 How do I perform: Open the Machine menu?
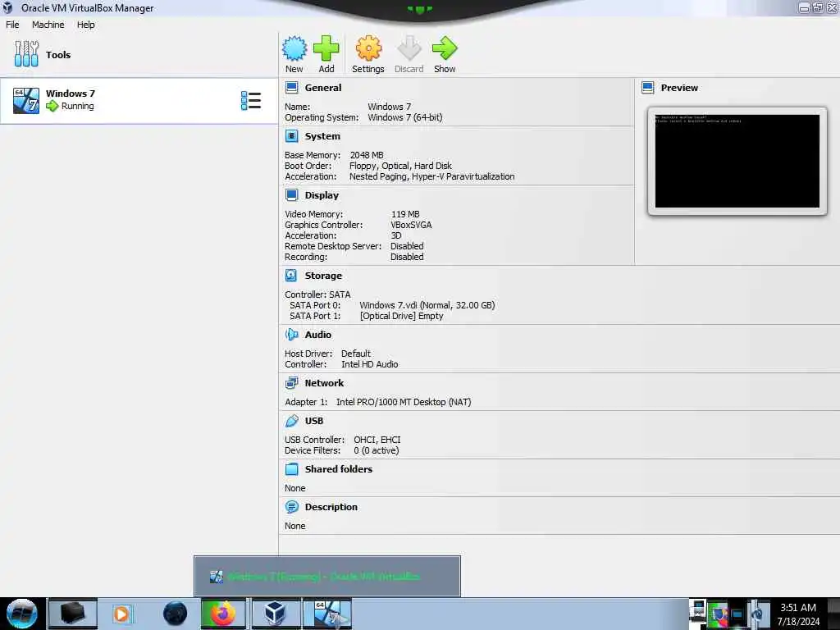point(48,25)
